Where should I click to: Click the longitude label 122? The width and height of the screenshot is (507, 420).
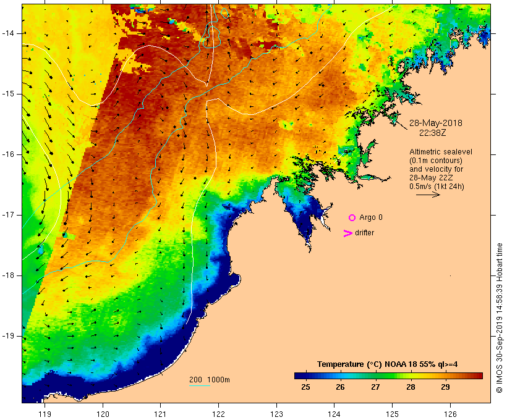click(218, 414)
